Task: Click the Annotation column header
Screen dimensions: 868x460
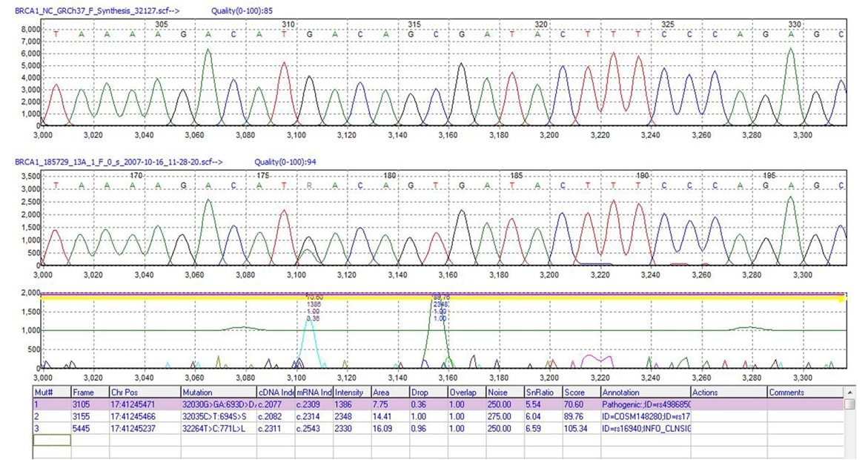Action: 645,392
